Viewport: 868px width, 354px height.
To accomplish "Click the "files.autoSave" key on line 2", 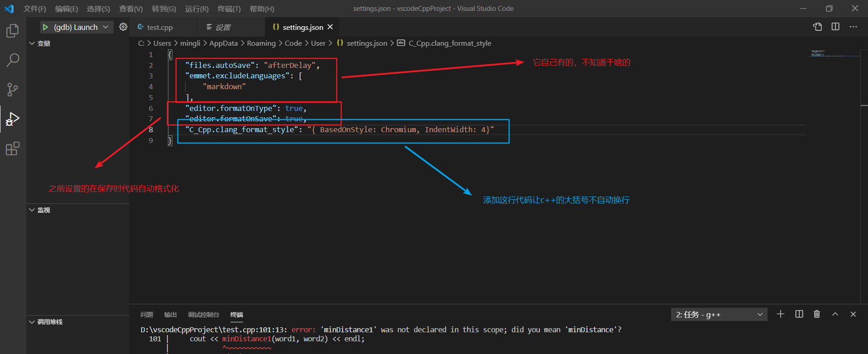I will coord(219,65).
